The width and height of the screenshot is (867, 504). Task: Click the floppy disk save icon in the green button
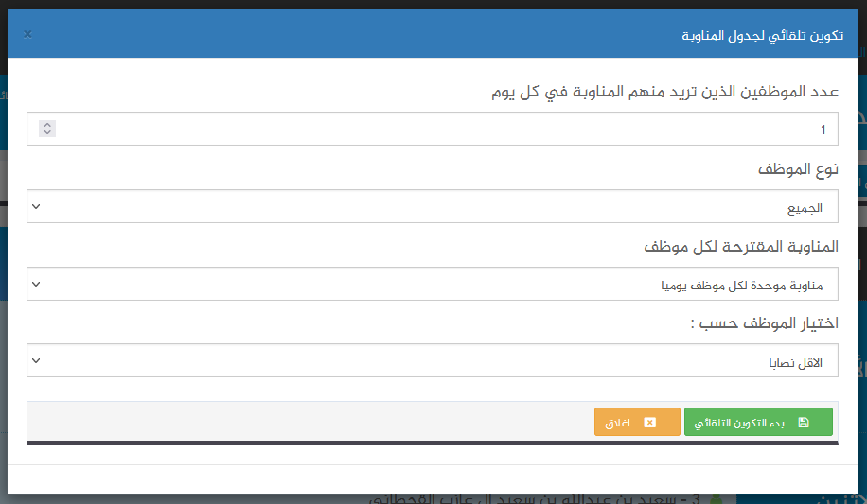pos(804,423)
